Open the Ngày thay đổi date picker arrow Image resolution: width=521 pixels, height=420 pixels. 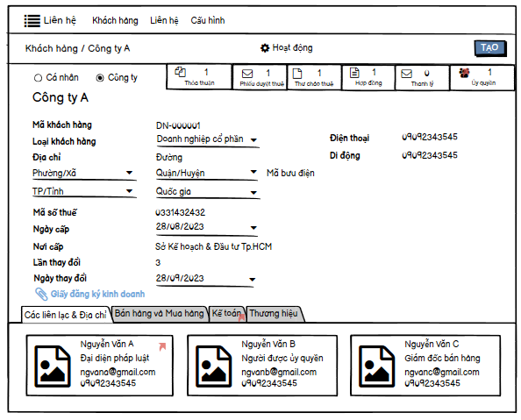pos(253,280)
